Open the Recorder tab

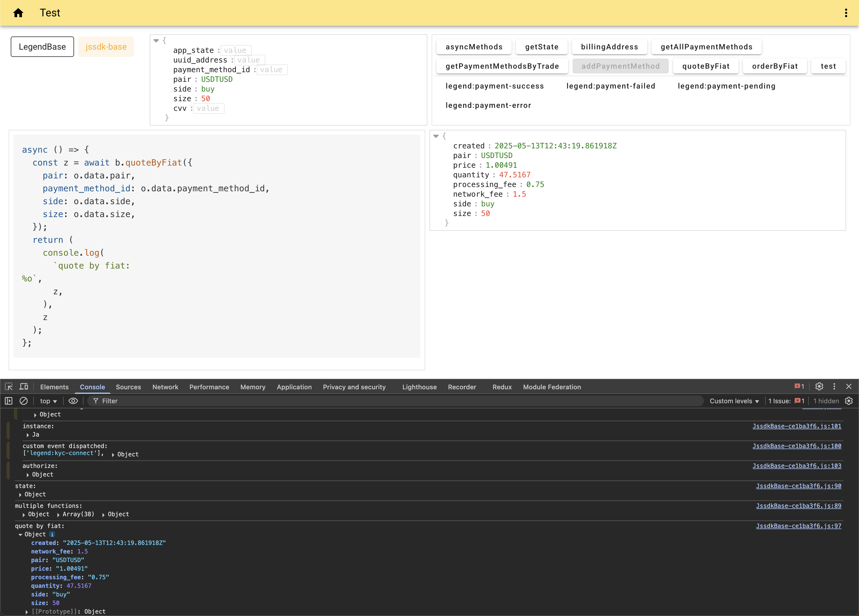click(462, 387)
